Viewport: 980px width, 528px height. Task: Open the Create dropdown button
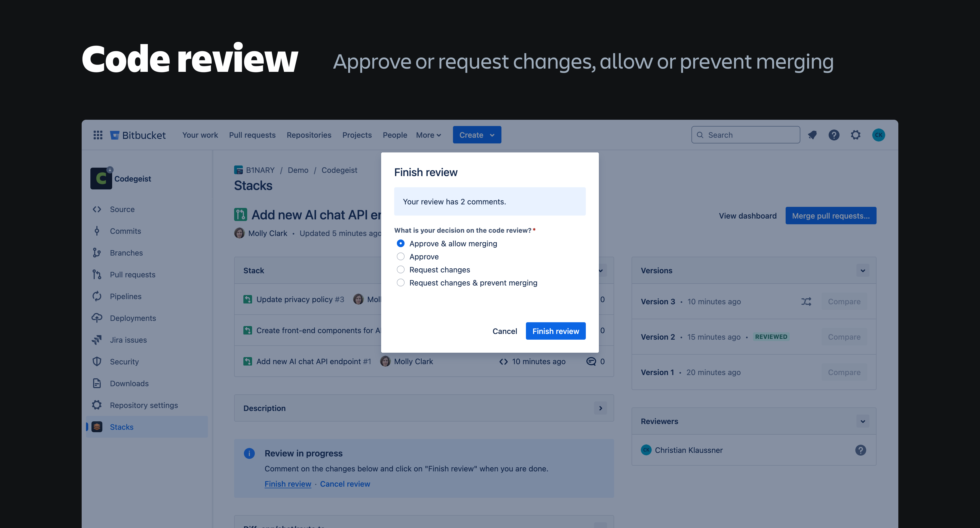[477, 135]
